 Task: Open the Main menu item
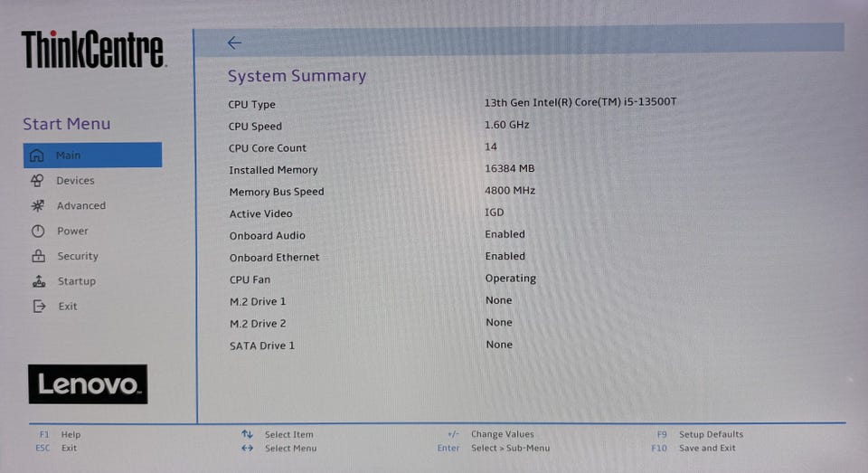point(92,155)
